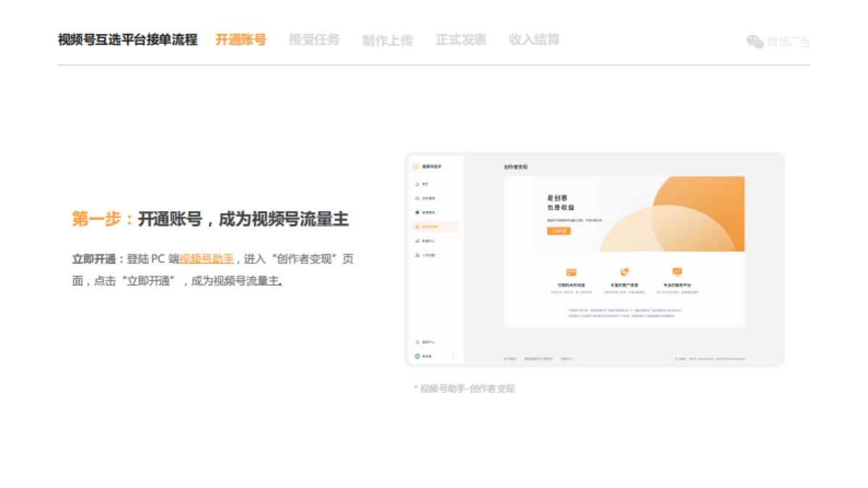Viewport: 868px width, 488px height.
Task: Open the notification center bell icon
Action: coord(417,343)
